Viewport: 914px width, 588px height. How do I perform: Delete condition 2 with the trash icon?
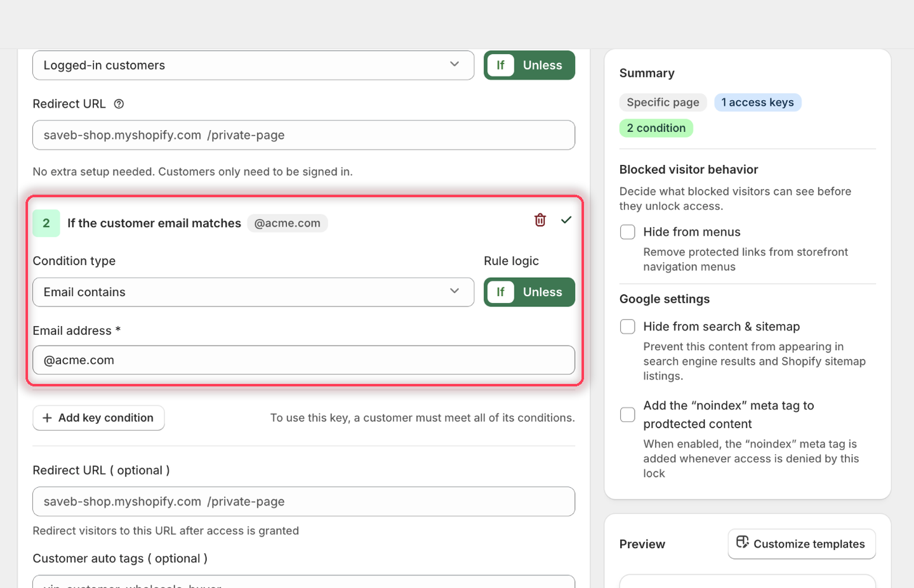pos(540,220)
